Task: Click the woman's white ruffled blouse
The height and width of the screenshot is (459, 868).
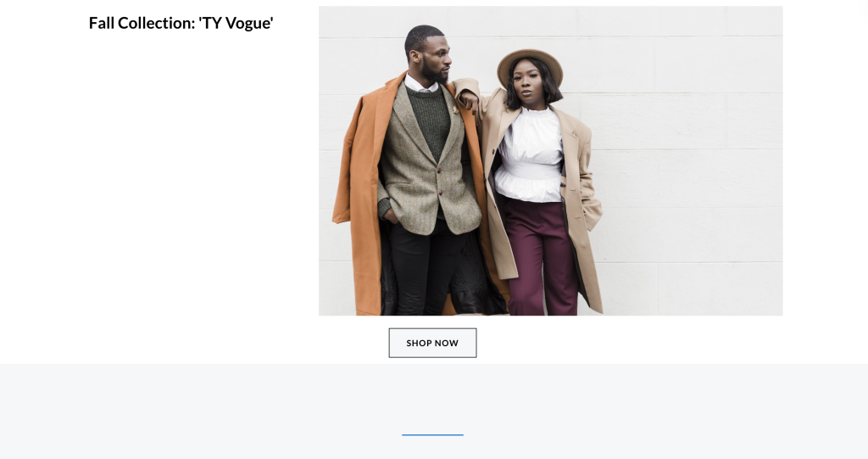Action: click(x=530, y=155)
